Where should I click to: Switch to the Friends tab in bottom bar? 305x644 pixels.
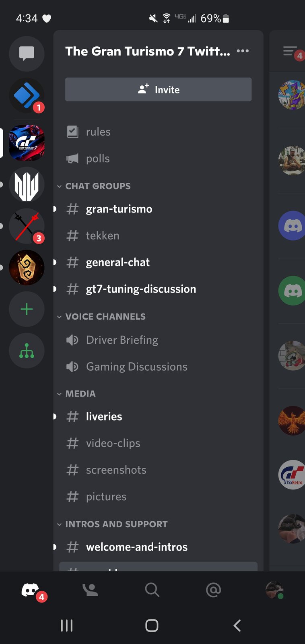(x=90, y=590)
